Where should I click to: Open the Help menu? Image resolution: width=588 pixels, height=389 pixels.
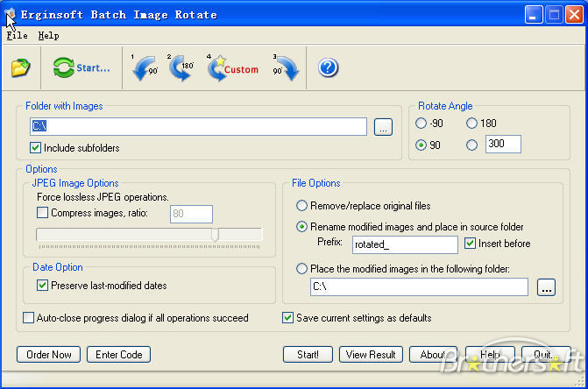(x=48, y=36)
